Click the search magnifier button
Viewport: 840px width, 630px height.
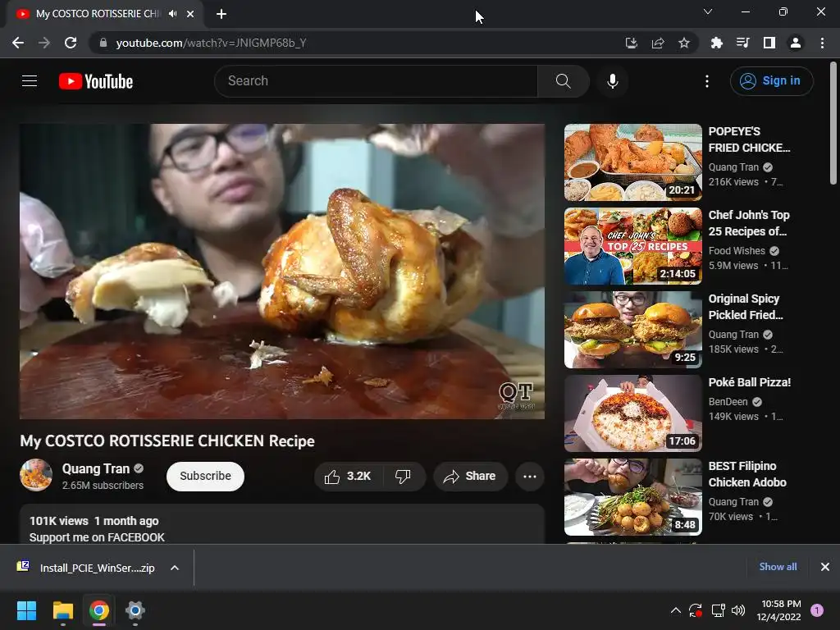563,81
